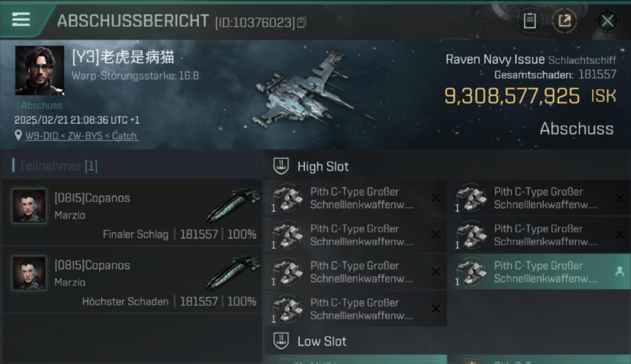Viewport: 631px width, 364px height.
Task: Click the share/export icon in the header
Action: [x=564, y=21]
